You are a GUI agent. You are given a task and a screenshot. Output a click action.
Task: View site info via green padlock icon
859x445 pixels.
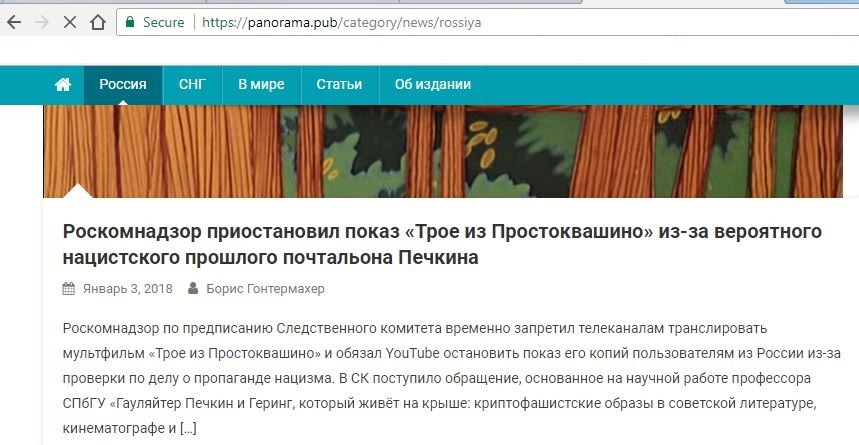click(130, 22)
